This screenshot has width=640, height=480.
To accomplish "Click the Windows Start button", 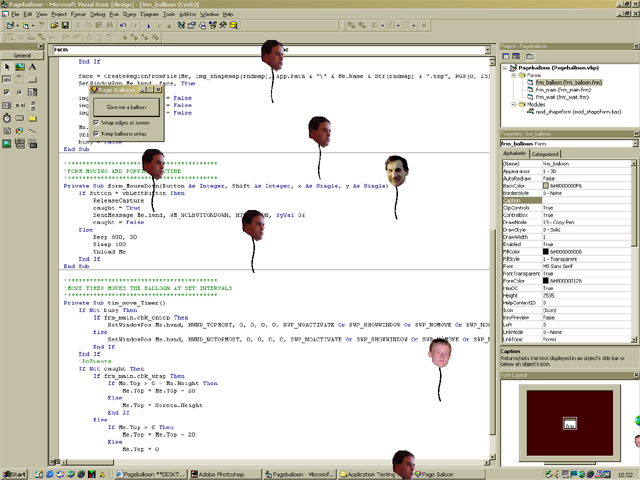I will tap(14, 473).
